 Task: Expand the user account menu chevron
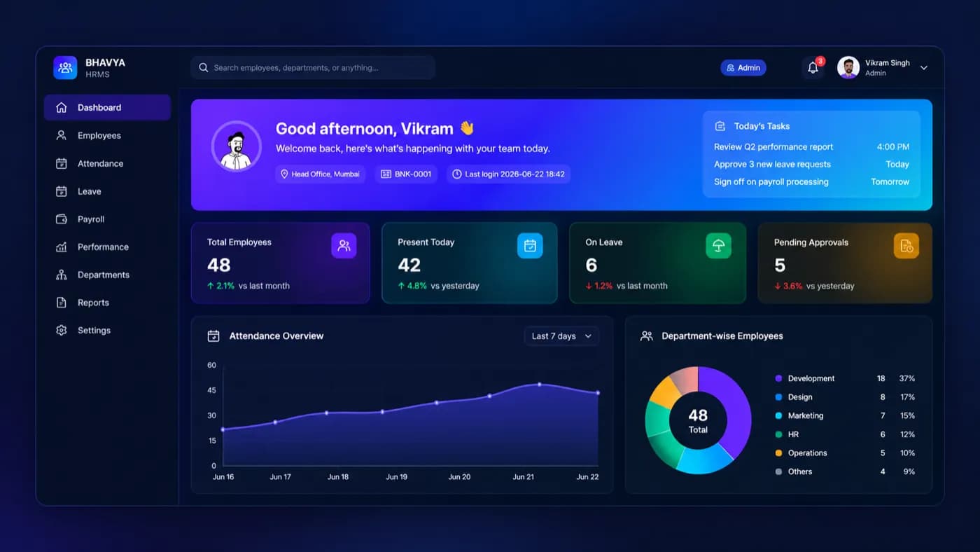point(924,68)
